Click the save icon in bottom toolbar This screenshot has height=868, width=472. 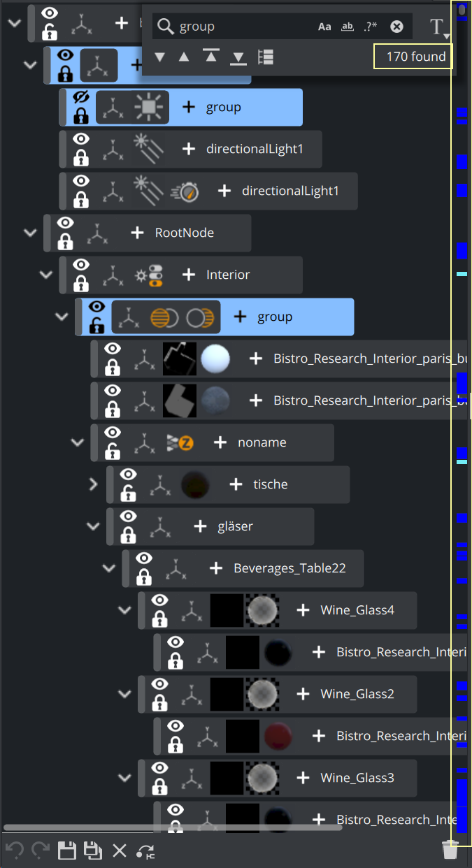(66, 850)
